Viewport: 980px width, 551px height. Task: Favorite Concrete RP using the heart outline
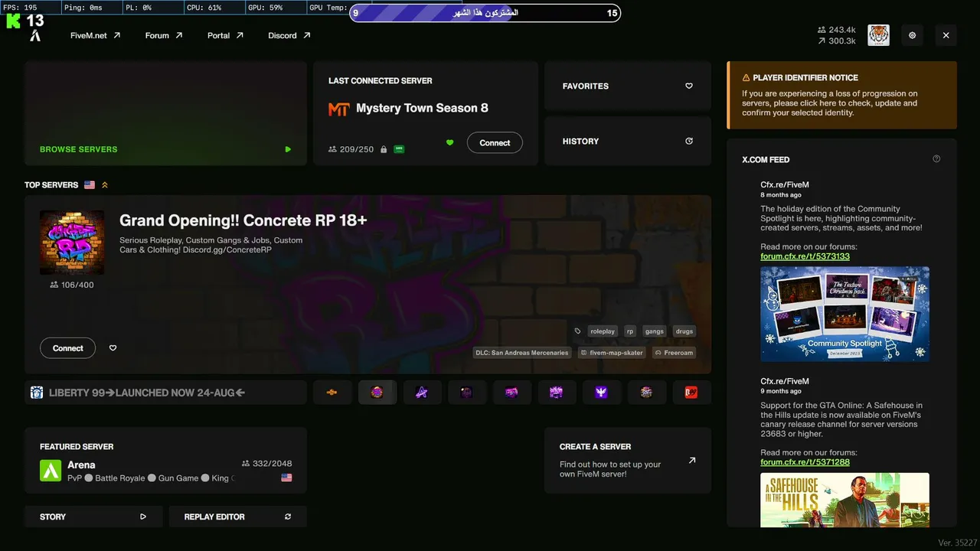[x=113, y=348]
